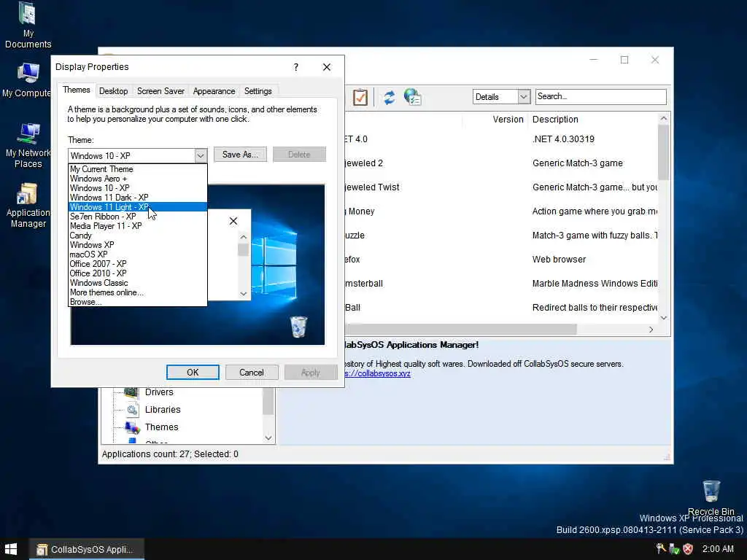Click the keys tray icon
Screen dimensions: 747x560
point(661,548)
